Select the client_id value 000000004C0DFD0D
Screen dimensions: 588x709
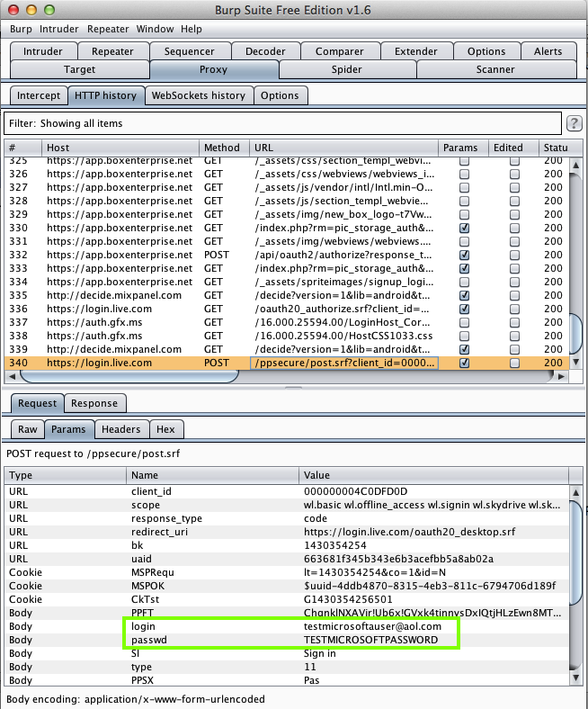click(355, 491)
